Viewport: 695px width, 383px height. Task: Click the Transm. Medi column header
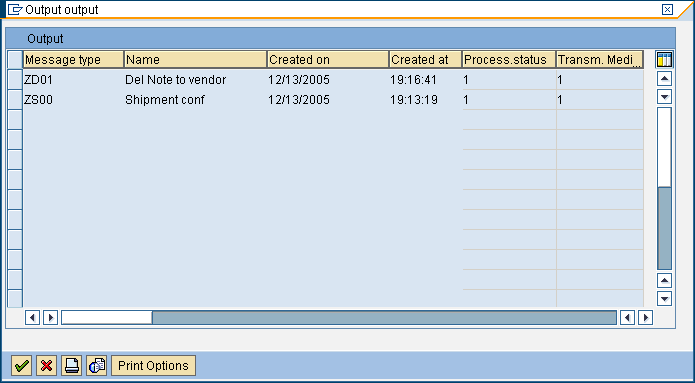[x=600, y=59]
